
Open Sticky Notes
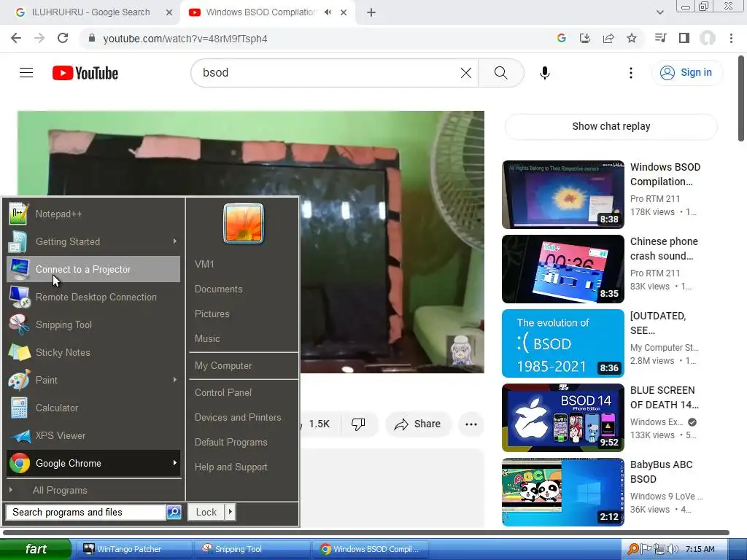93,352
